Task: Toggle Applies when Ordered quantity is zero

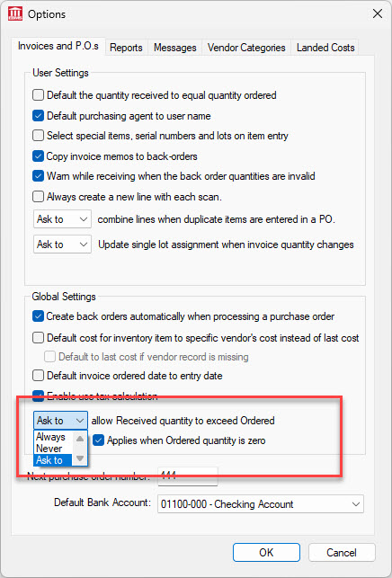Action: point(99,440)
